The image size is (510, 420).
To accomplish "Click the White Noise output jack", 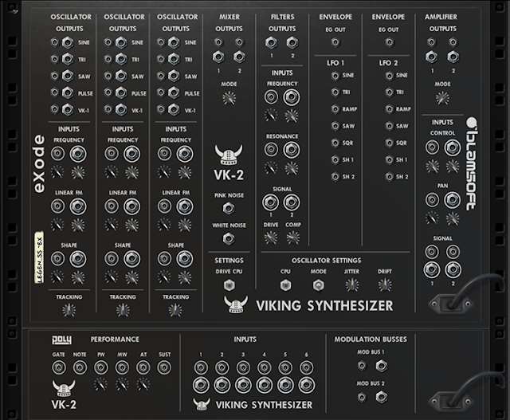I will tap(229, 239).
